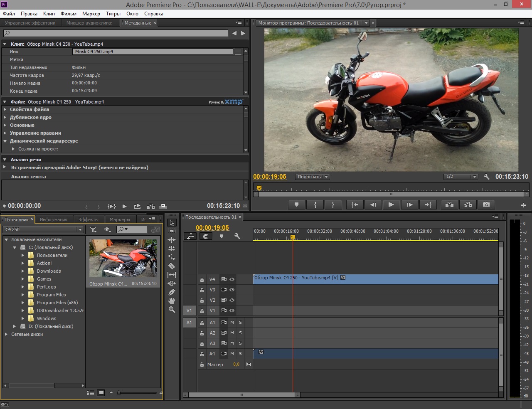Image resolution: width=532 pixels, height=409 pixels.
Task: Select the Zoom tool in the toolbox
Action: [172, 310]
